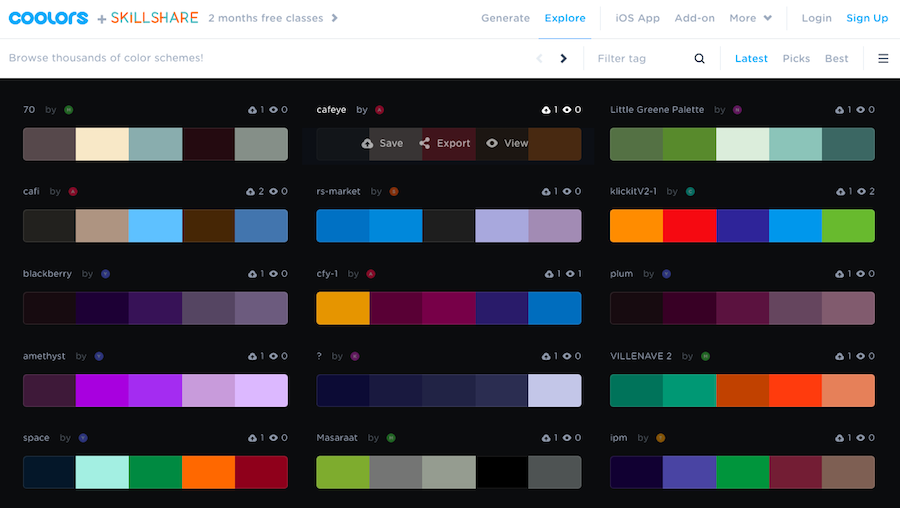The height and width of the screenshot is (508, 900).
Task: Open the VILLENAVE 2 palette title
Action: 641,356
